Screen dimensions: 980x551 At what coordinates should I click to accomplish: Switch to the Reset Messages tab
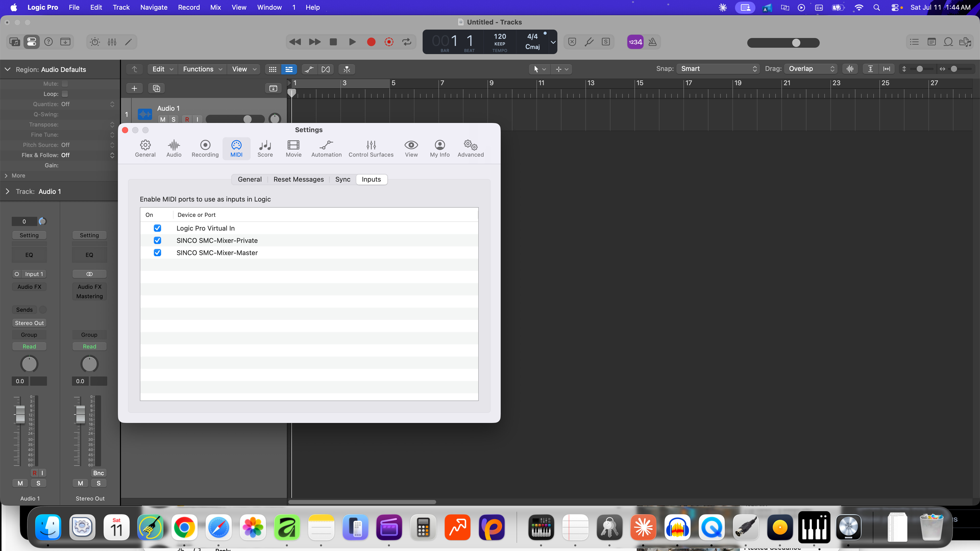coord(299,180)
